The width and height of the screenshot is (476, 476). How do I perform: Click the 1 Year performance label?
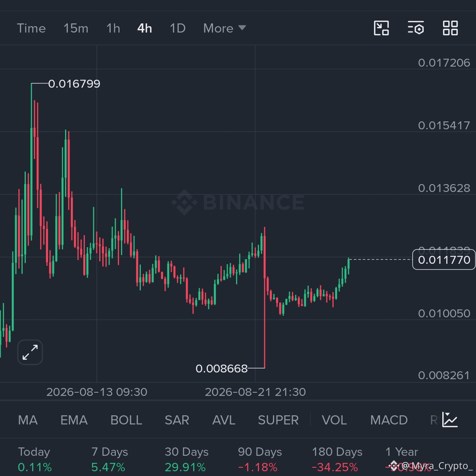pos(402,452)
